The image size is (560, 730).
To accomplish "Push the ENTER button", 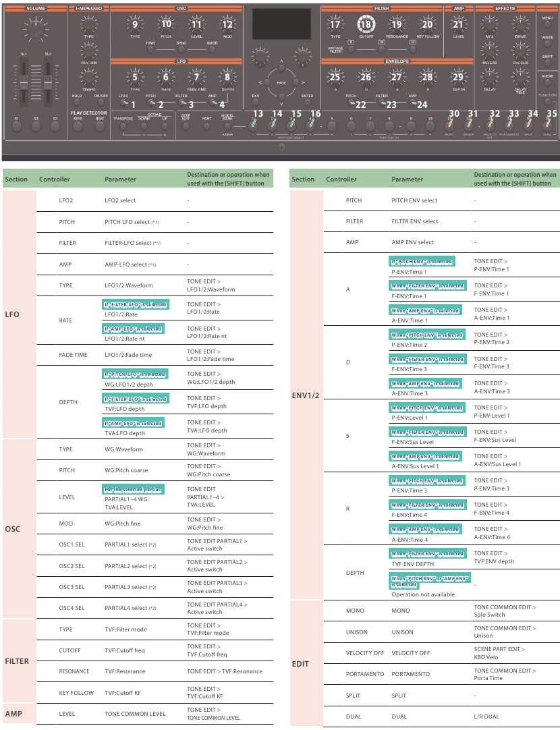I will (307, 104).
